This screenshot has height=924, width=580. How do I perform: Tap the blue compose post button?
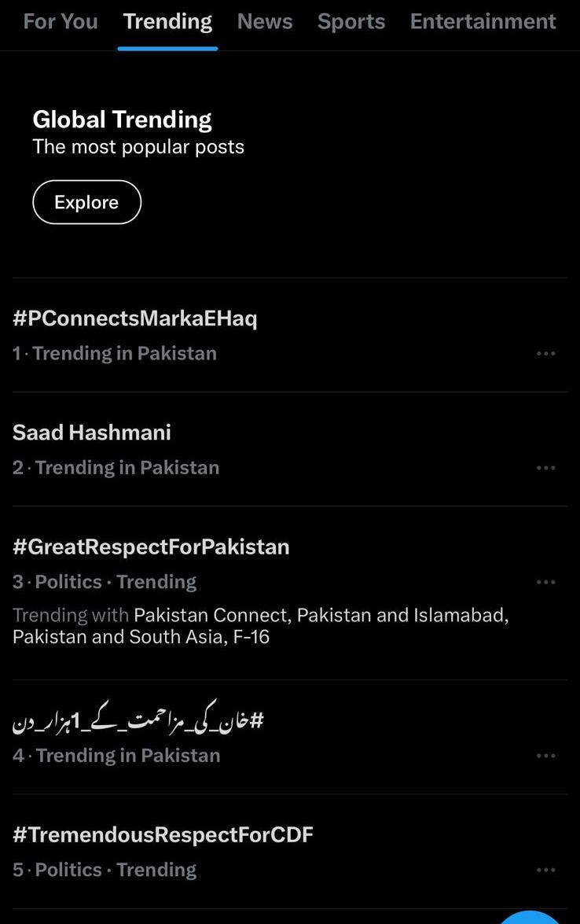click(530, 917)
